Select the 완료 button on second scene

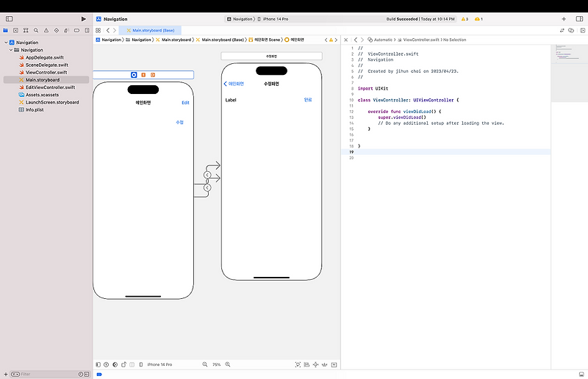[x=308, y=100]
